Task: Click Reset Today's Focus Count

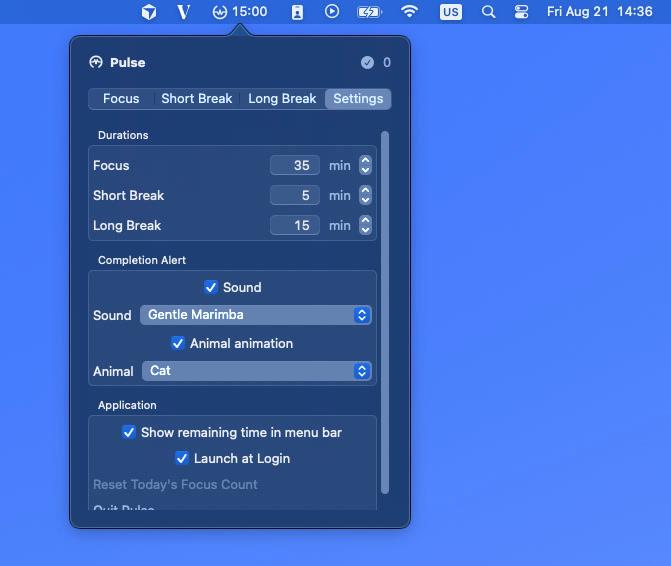Action: coord(175,484)
